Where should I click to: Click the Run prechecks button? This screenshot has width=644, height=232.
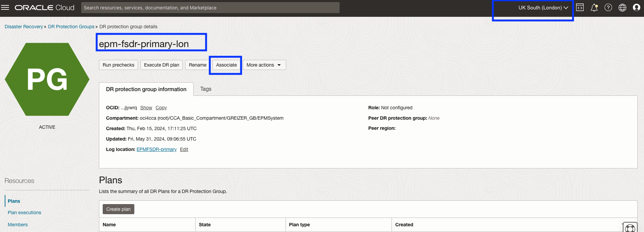click(118, 65)
